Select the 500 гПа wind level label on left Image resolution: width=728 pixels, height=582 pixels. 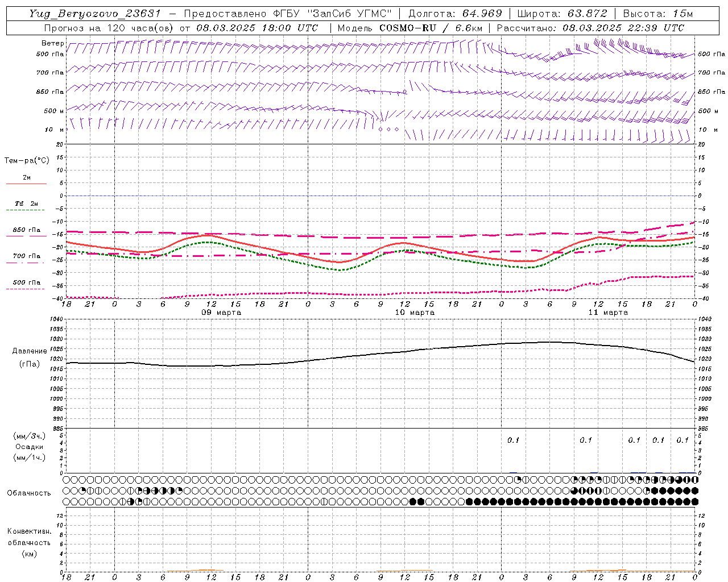coord(50,54)
